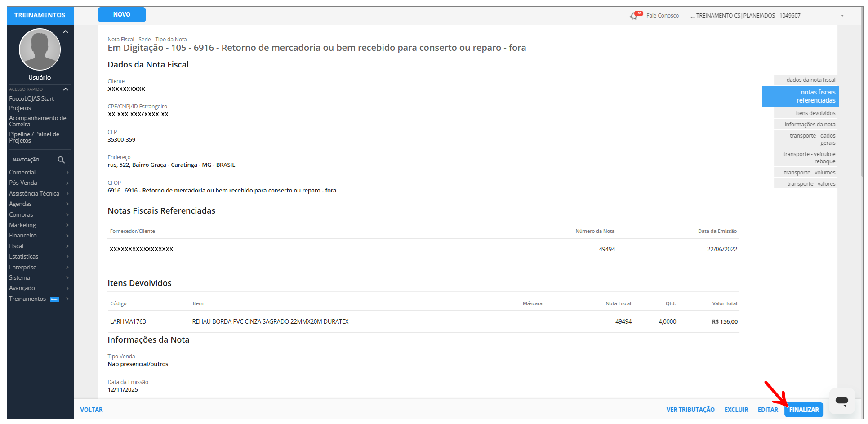This screenshot has height=424, width=868.
Task: Click the FINALIZAR button
Action: click(804, 410)
